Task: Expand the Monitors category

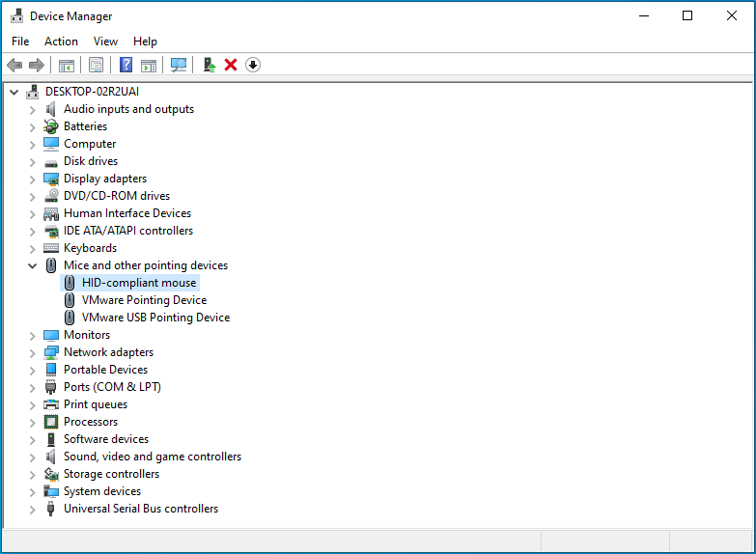Action: pos(32,336)
